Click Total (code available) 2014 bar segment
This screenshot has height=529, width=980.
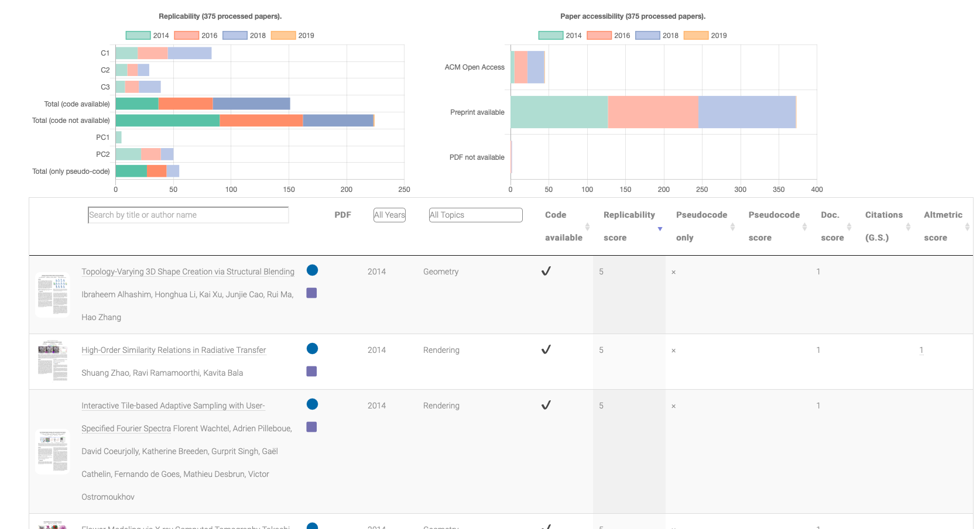tap(137, 104)
